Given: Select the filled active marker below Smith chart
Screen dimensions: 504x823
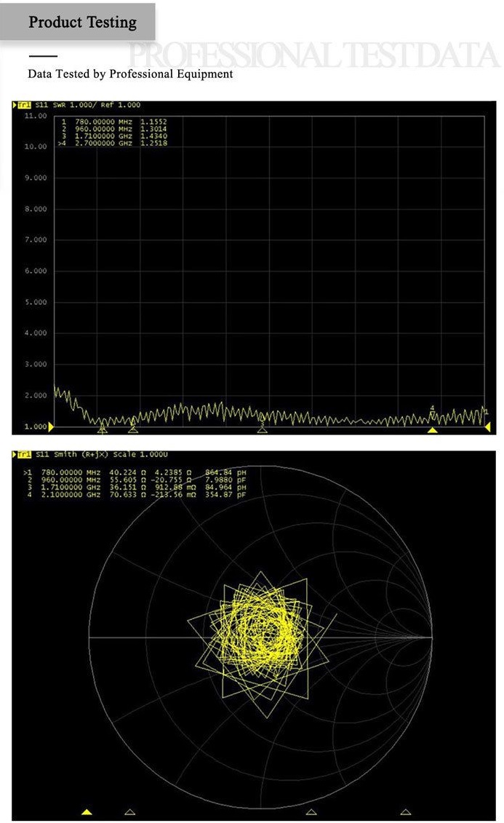Looking at the screenshot, I should tap(87, 812).
